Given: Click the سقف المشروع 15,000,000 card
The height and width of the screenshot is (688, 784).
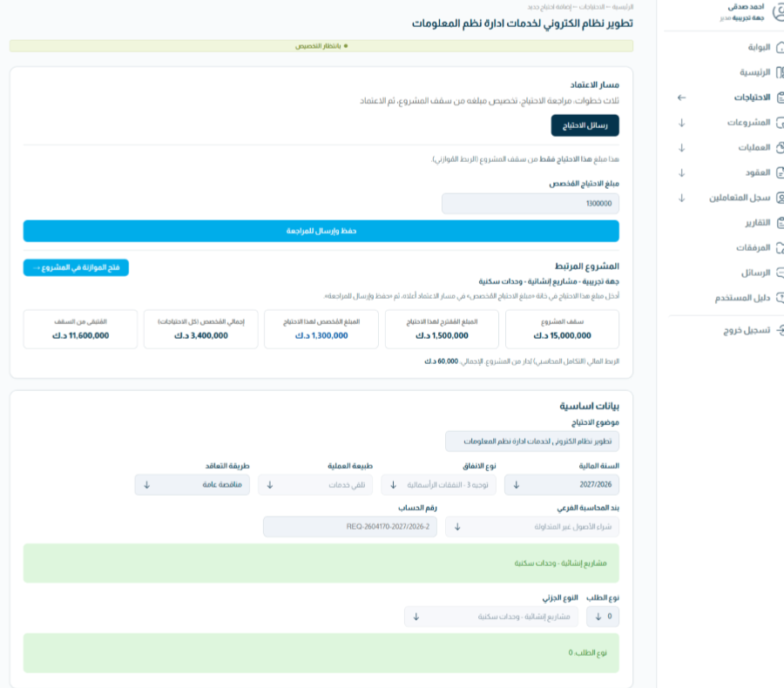Looking at the screenshot, I should tap(562, 329).
